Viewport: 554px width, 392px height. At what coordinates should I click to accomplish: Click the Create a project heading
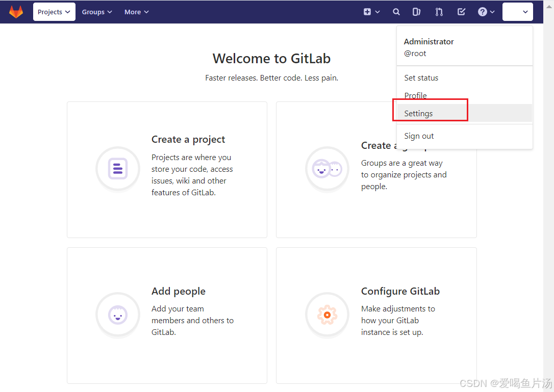coord(188,139)
